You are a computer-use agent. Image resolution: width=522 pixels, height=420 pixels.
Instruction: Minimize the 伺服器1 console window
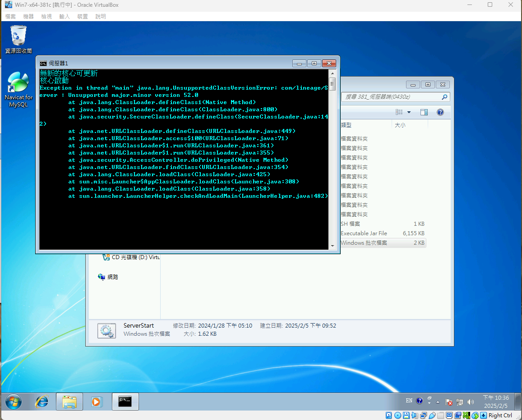[x=299, y=63]
